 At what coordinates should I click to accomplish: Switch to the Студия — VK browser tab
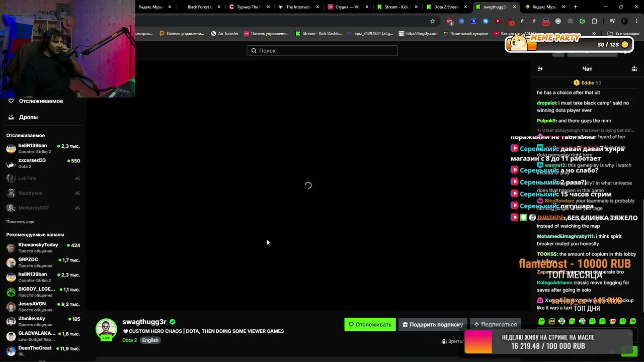[x=347, y=7]
